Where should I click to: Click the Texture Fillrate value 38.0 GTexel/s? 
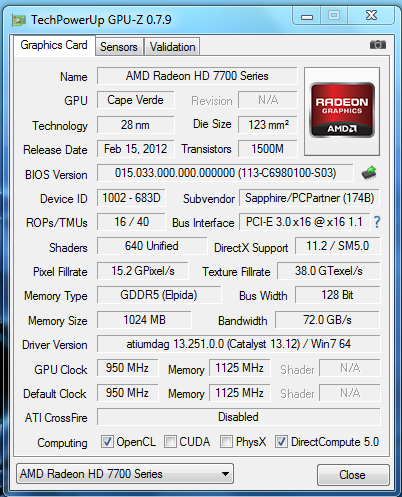(328, 271)
